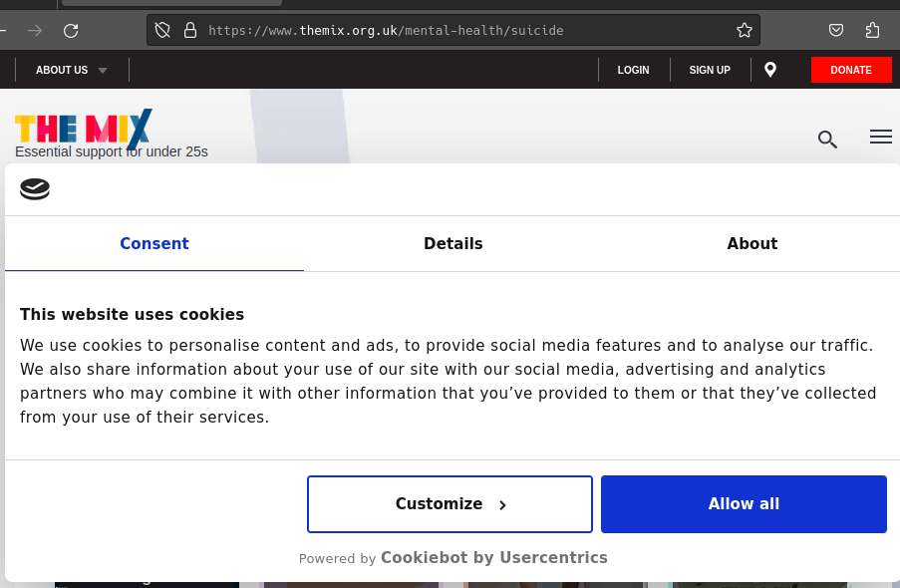Expand the About Us dropdown

71,70
